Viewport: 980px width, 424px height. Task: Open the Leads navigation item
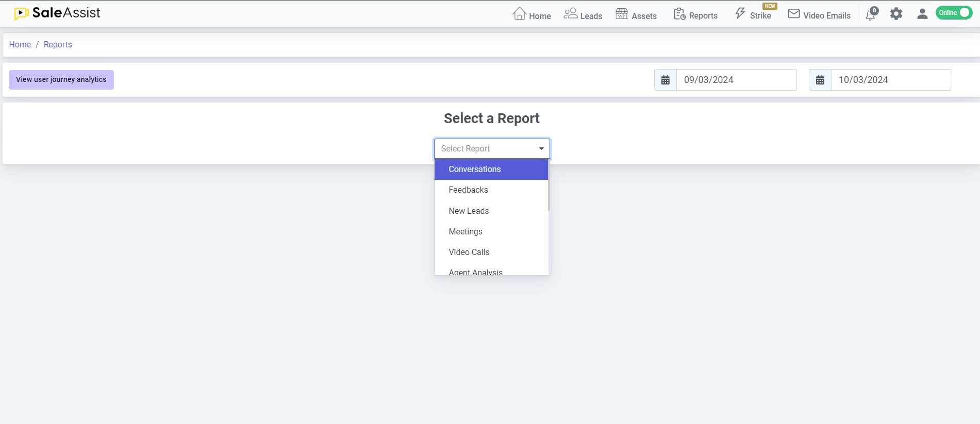coord(583,14)
